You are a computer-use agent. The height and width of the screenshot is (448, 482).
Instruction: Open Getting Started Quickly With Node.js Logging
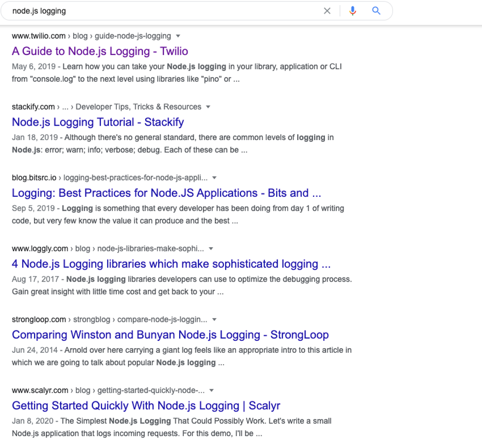(146, 406)
